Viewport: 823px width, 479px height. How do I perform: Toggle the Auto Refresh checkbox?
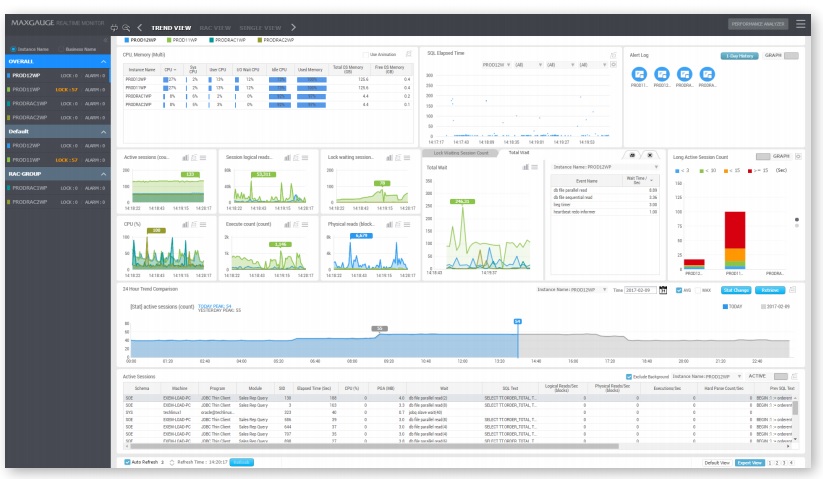tap(128, 462)
